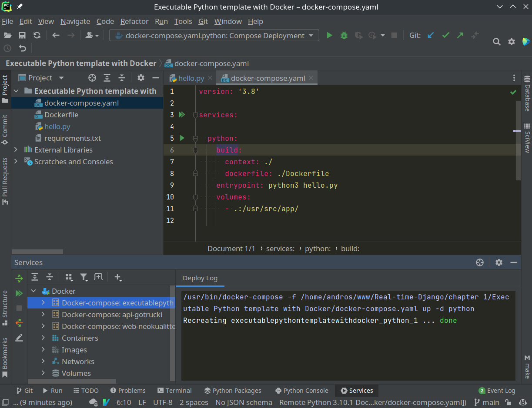Expand the Containers node

coord(43,338)
